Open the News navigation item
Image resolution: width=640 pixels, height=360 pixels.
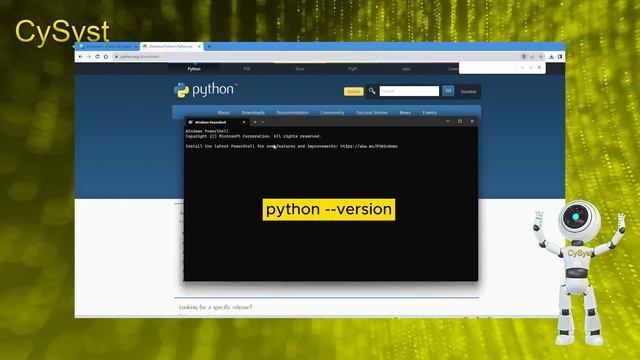[405, 112]
